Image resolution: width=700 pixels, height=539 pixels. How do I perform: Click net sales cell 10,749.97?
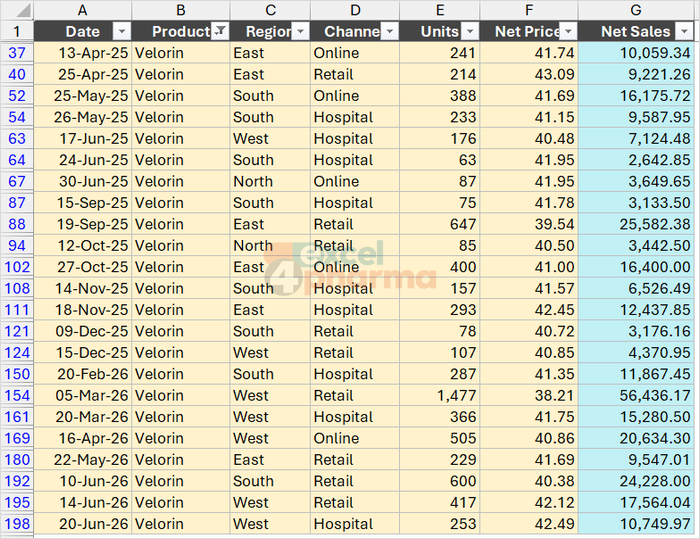click(x=636, y=524)
